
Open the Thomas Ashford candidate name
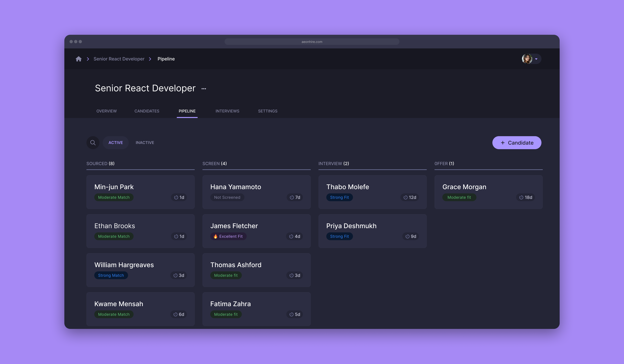236,265
